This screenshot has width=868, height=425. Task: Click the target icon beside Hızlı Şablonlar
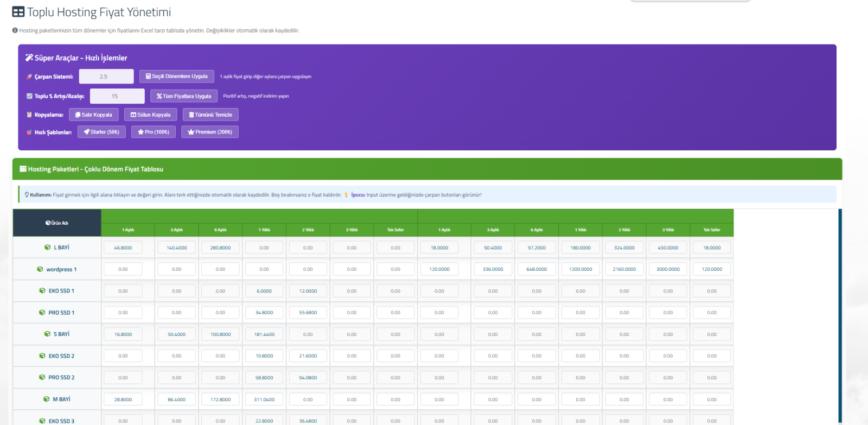pyautogui.click(x=29, y=132)
